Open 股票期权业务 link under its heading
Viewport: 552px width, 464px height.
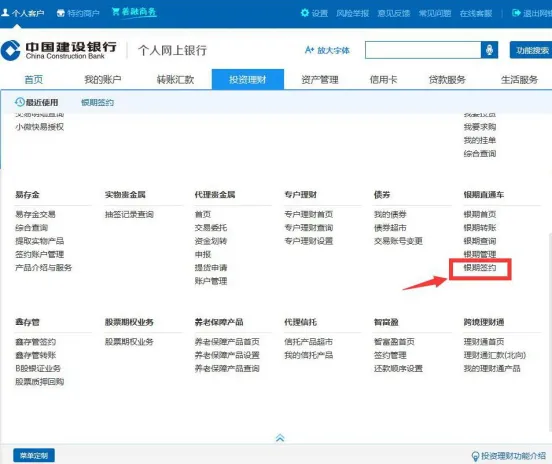(129, 341)
